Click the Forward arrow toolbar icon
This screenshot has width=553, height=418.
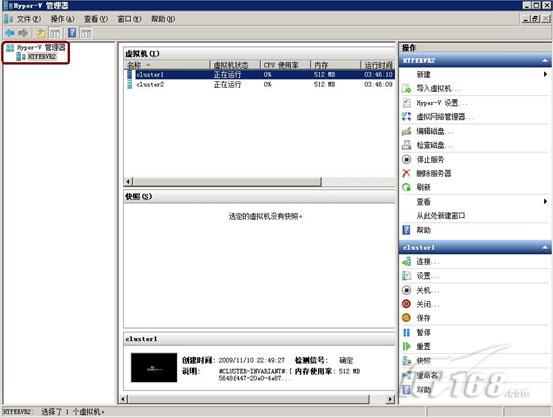tap(23, 33)
